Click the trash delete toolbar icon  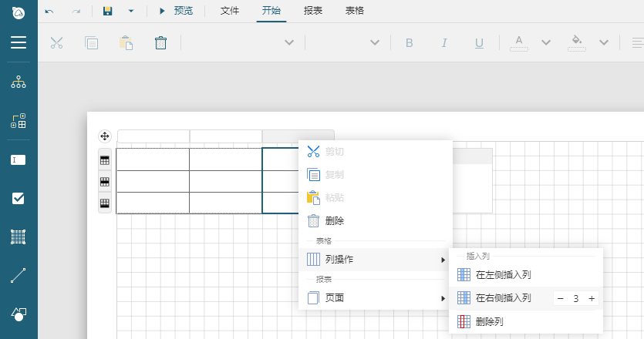160,42
